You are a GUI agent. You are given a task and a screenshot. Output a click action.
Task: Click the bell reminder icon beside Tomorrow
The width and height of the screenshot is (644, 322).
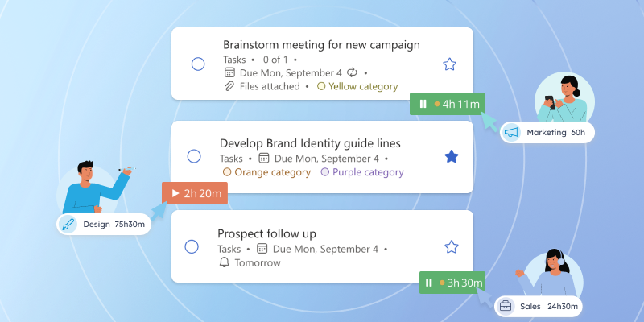tap(225, 262)
